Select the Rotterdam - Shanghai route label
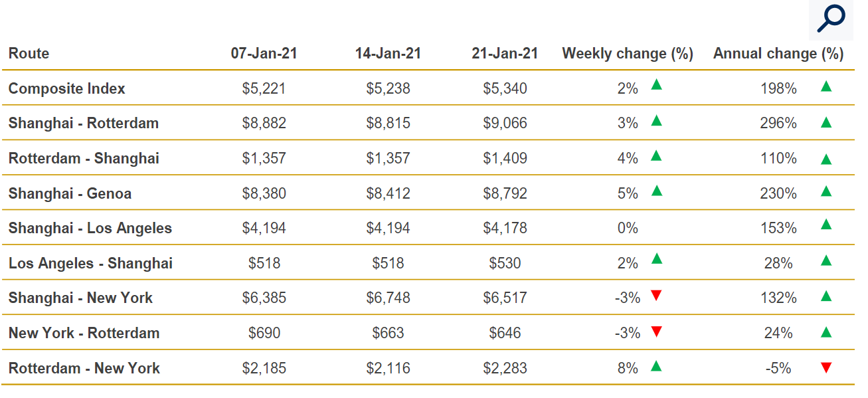The height and width of the screenshot is (398, 868). coord(84,159)
